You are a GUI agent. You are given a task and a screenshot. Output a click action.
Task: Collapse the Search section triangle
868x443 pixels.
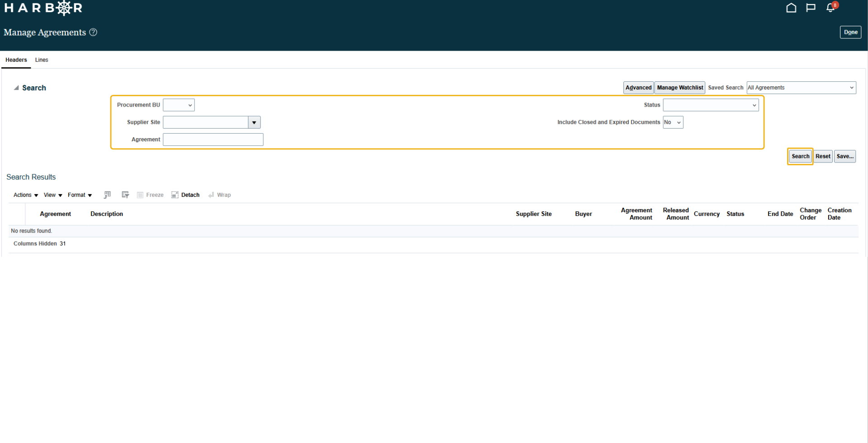(x=16, y=88)
